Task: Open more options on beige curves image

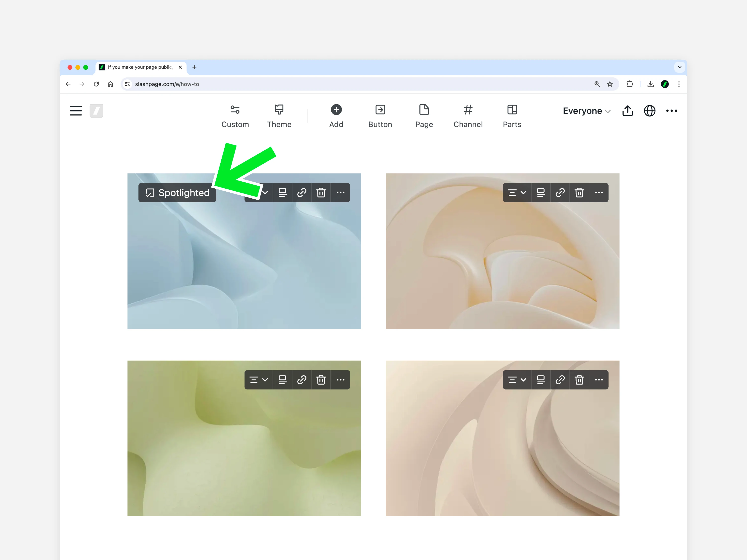Action: click(x=599, y=380)
